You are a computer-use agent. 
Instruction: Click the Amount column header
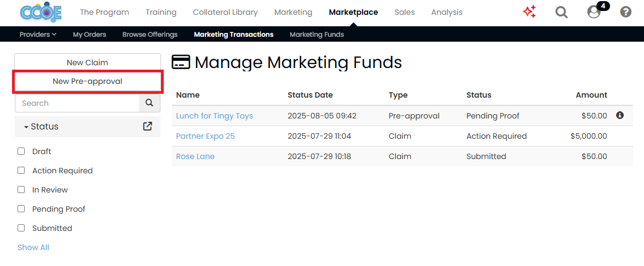591,95
